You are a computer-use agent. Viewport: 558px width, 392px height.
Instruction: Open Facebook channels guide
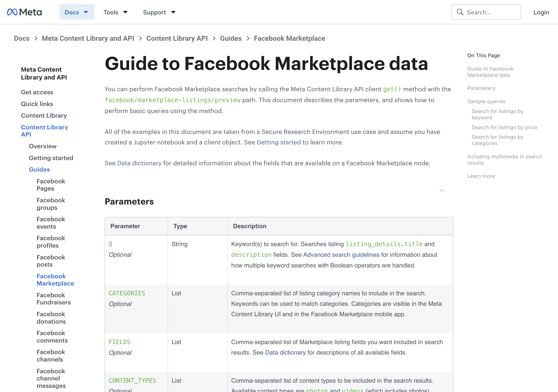click(x=51, y=356)
